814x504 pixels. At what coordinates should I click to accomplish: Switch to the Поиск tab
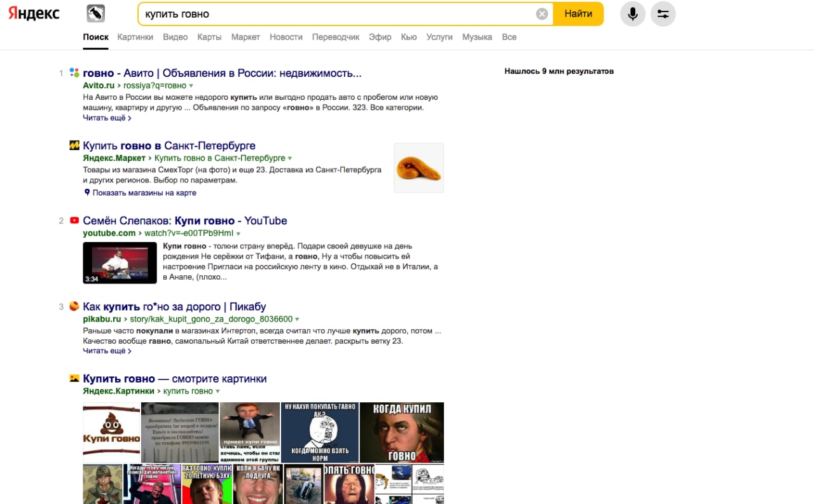click(95, 37)
